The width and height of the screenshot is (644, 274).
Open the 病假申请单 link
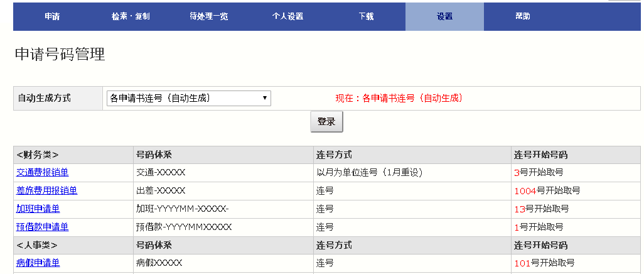(38, 263)
